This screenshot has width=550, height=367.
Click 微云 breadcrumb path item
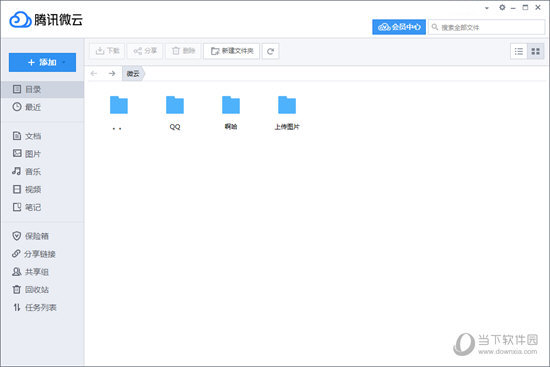[133, 74]
